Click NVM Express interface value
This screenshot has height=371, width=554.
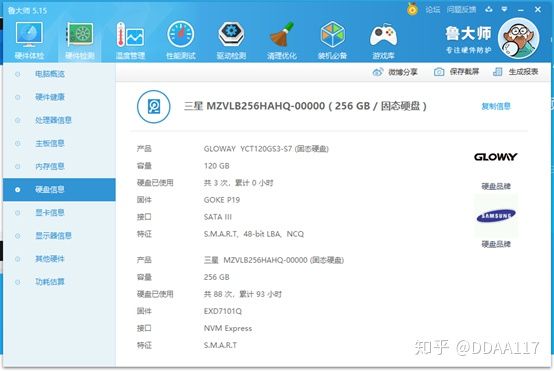point(228,328)
